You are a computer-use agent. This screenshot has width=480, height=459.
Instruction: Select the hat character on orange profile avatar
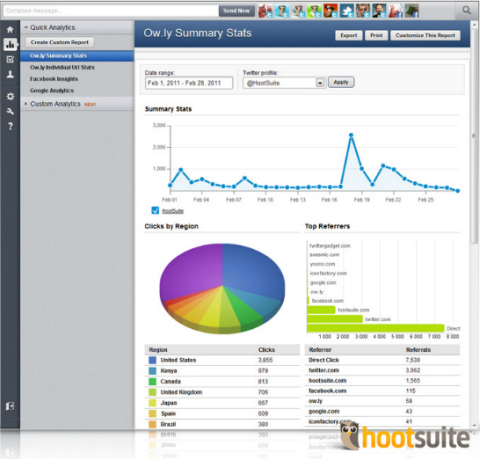tap(330, 11)
